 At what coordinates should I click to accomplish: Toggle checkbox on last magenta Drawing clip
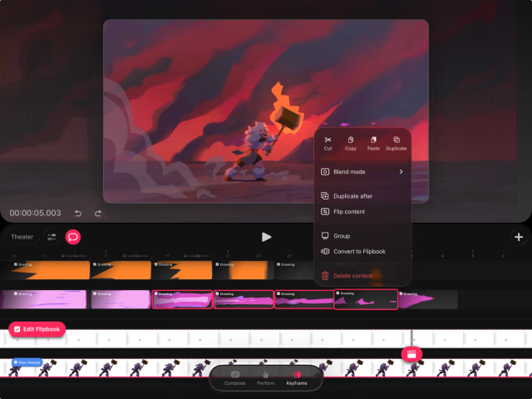point(401,293)
